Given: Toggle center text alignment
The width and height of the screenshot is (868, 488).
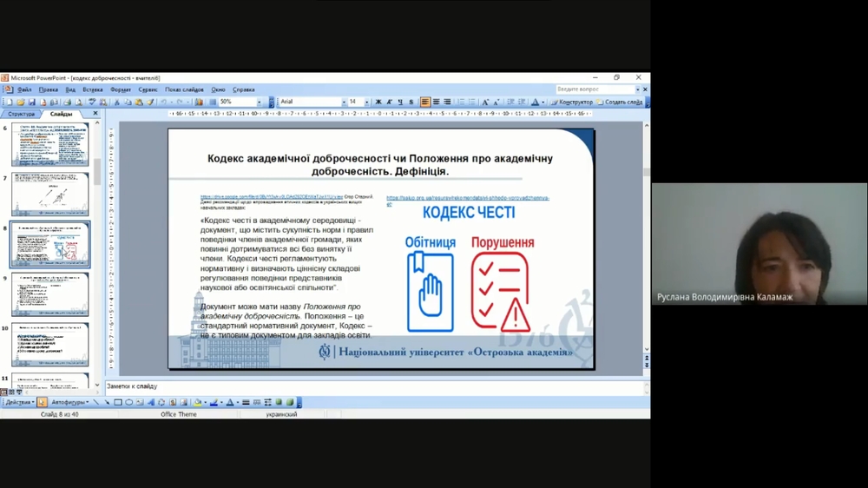Looking at the screenshot, I should 437,102.
